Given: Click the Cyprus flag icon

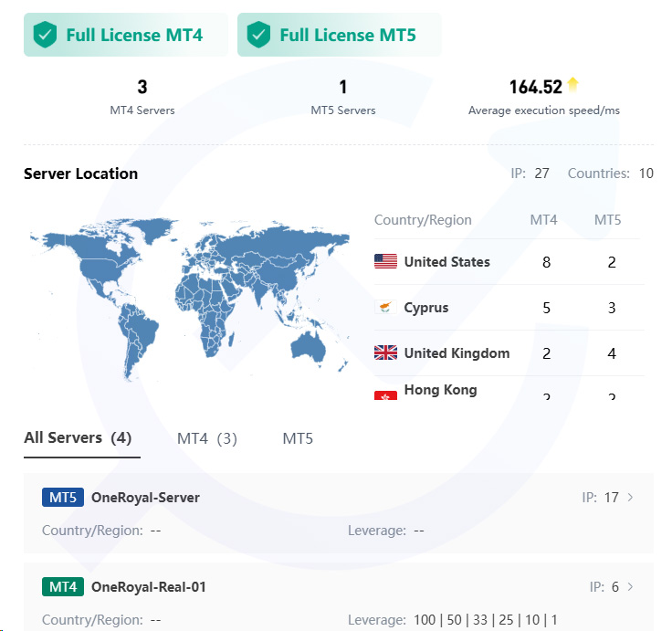Looking at the screenshot, I should click(x=385, y=308).
